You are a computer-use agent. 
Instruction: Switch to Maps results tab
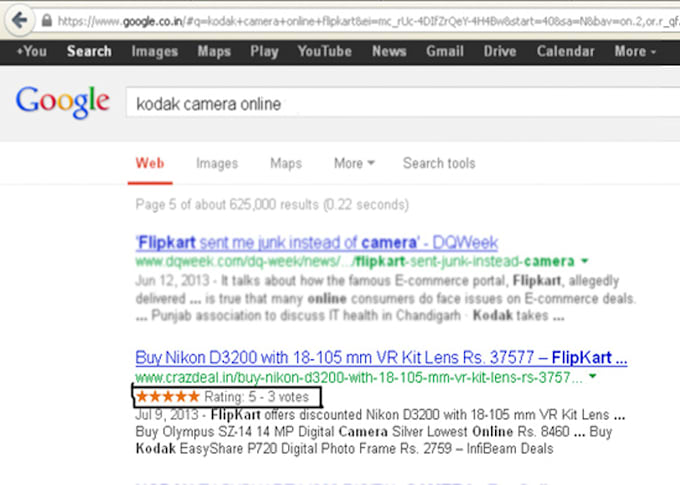(286, 164)
